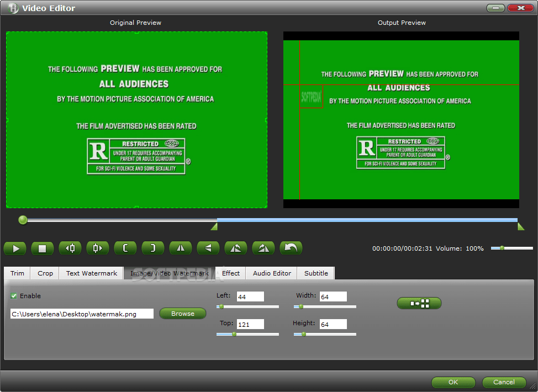Set the trim end bracket

coord(153,248)
